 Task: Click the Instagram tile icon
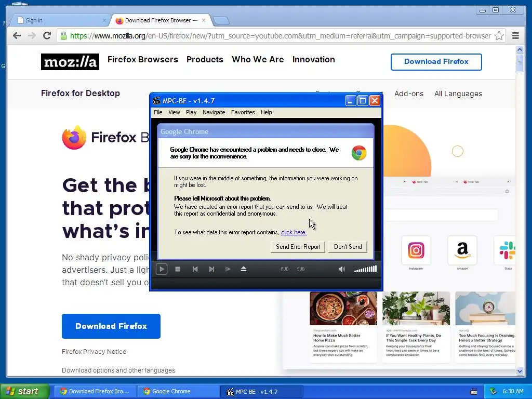coord(416,250)
